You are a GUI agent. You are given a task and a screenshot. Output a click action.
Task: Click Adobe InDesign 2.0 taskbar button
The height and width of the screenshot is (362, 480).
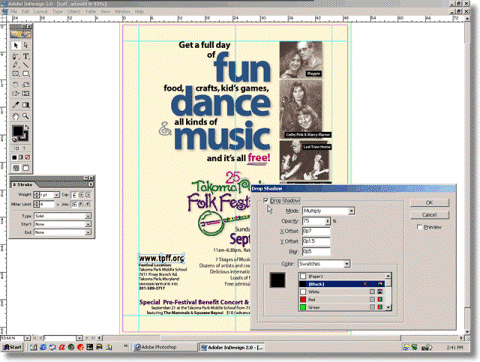(232, 347)
